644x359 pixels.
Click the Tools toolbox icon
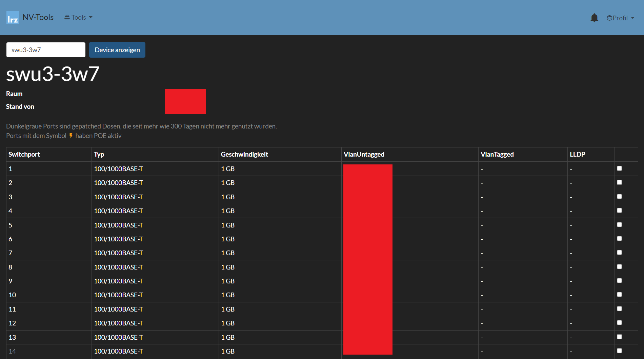(x=67, y=17)
